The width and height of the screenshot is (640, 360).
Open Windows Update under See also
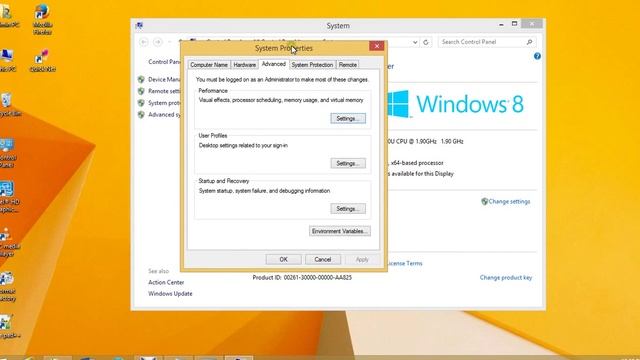(170, 293)
